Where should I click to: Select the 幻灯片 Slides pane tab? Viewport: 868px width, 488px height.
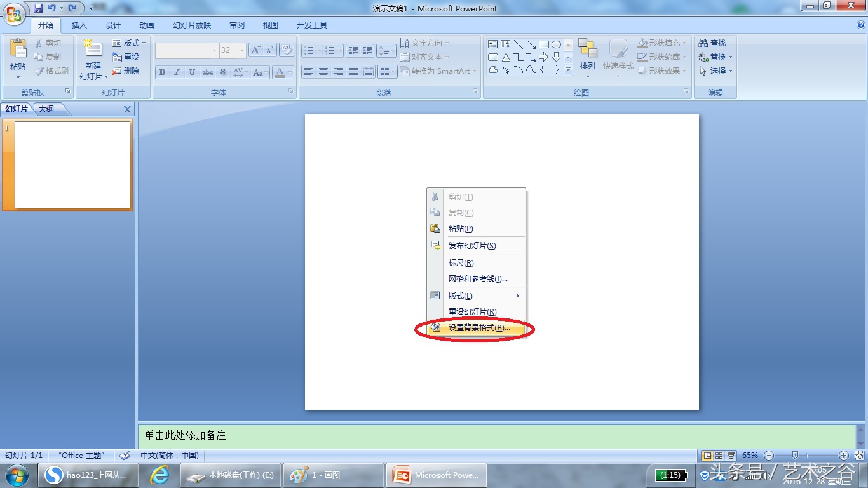[17, 109]
